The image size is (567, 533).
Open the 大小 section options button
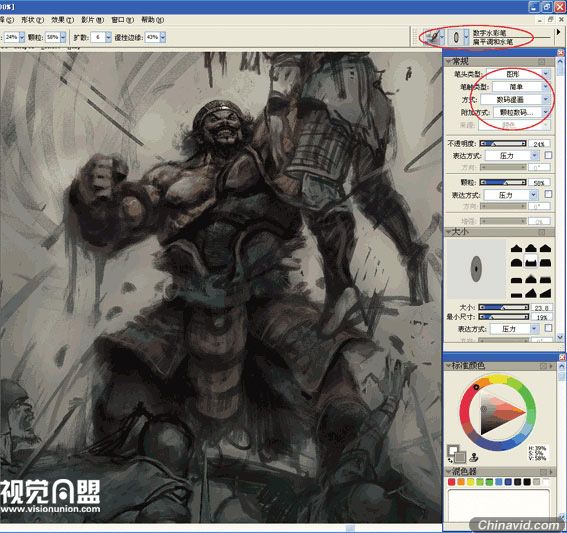pyautogui.click(x=541, y=232)
